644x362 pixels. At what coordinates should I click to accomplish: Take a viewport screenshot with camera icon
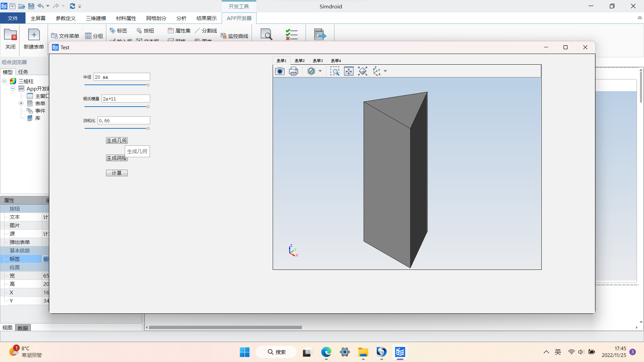point(280,71)
